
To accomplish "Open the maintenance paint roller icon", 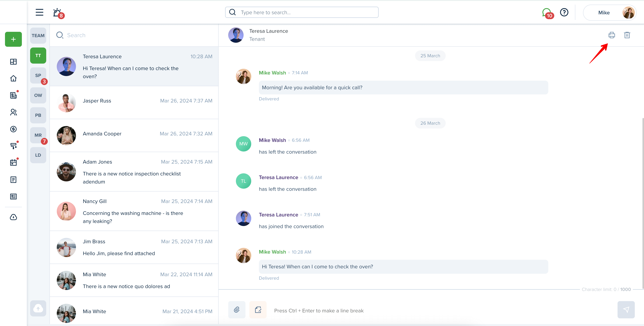I will coord(13,146).
